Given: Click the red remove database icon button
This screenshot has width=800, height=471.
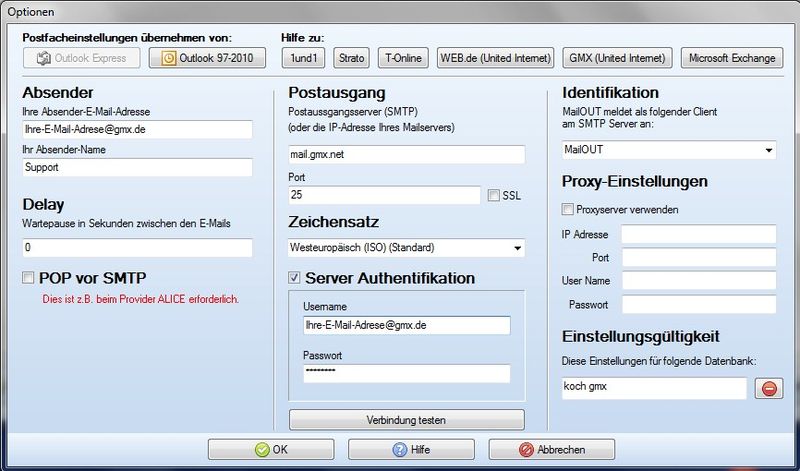Looking at the screenshot, I should tap(769, 389).
